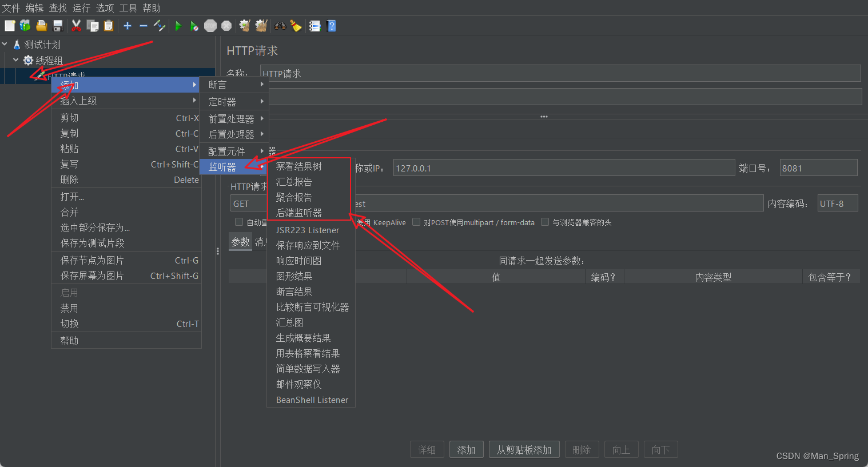Choose 察看结果树 listener
868x467 pixels.
tap(310, 166)
